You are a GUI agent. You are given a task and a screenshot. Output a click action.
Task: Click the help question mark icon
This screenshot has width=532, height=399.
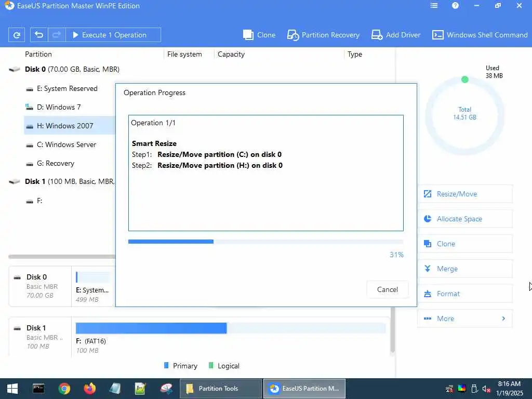point(455,6)
